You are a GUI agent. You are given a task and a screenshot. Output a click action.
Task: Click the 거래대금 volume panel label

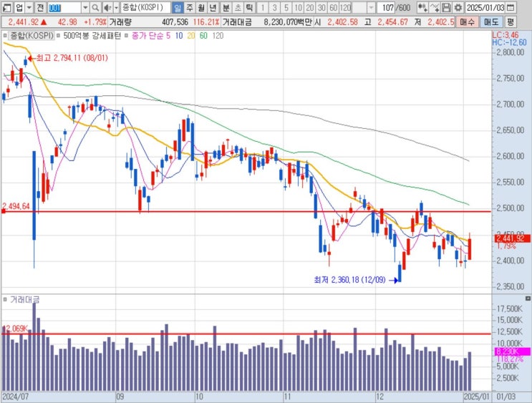[25, 299]
